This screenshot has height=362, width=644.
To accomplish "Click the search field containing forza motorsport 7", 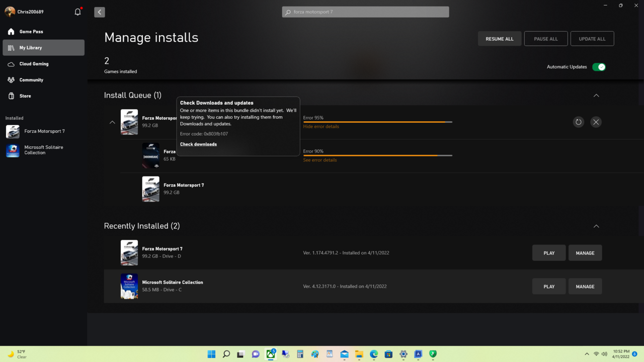I will pyautogui.click(x=366, y=12).
